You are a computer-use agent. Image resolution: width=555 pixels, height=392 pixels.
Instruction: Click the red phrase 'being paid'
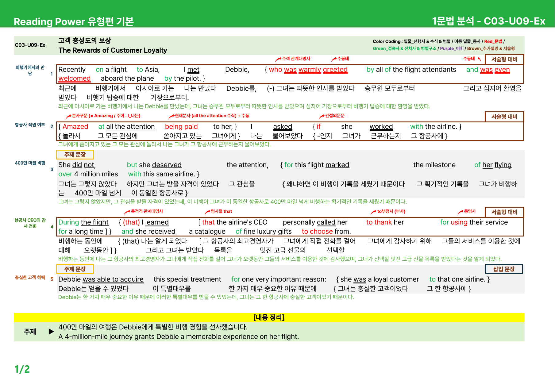[x=181, y=127]
